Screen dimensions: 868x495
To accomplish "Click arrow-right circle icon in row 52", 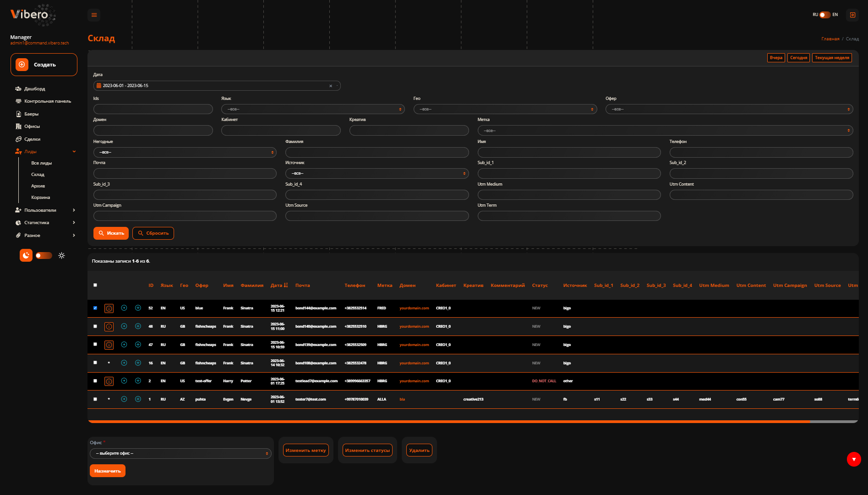I will tap(124, 308).
